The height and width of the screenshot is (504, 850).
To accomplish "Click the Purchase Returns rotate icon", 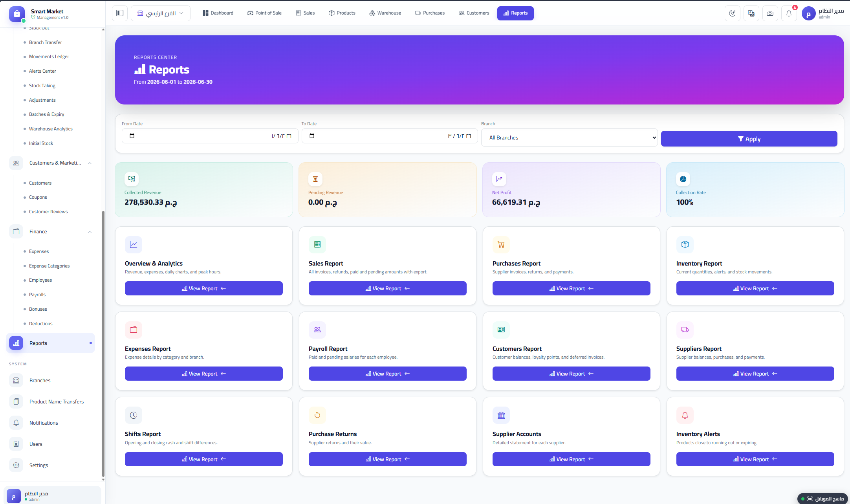I will click(317, 415).
